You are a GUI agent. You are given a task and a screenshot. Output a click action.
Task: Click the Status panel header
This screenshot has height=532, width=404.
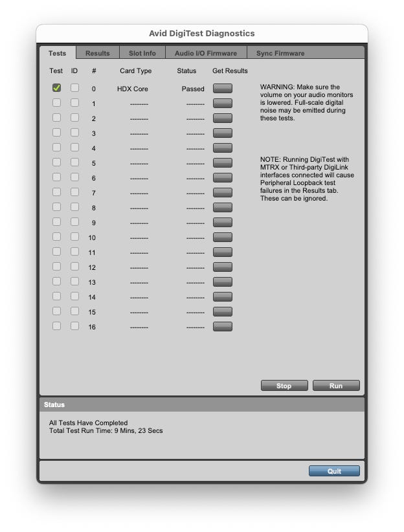coord(202,405)
